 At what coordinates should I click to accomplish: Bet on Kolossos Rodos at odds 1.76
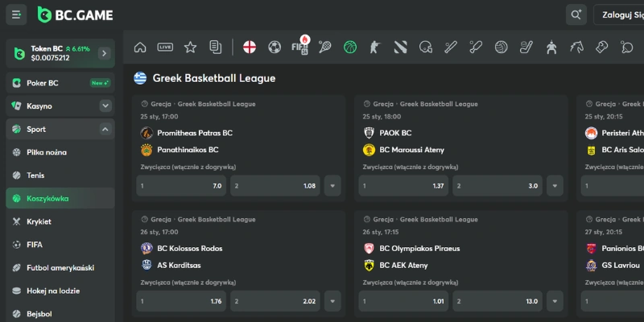181,301
